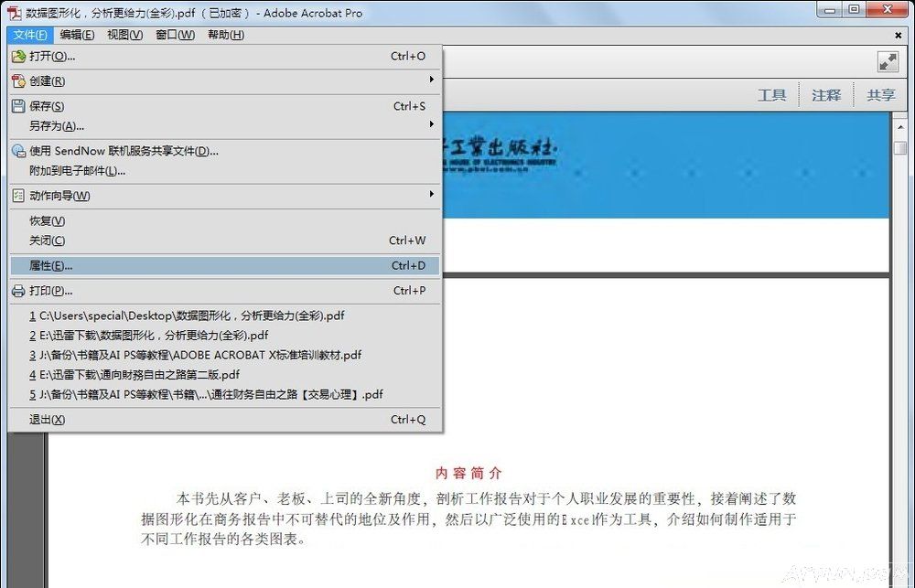
Task: Click the printer icon beside 打印
Action: (18, 291)
